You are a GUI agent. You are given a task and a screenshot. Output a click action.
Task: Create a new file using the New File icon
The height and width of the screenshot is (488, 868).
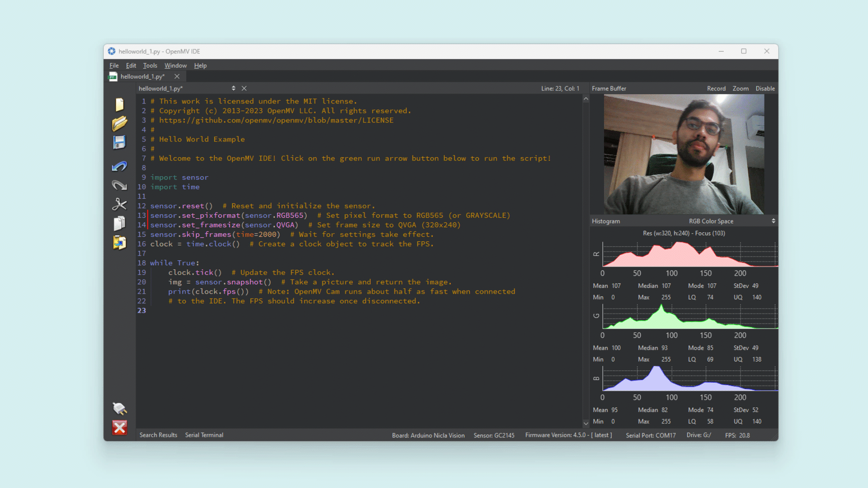tap(119, 104)
